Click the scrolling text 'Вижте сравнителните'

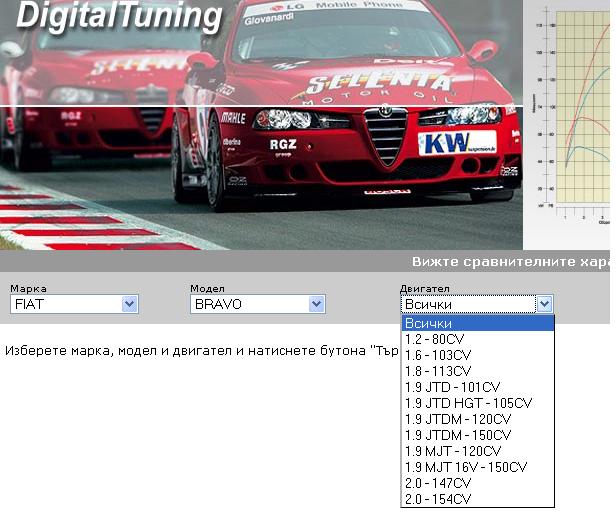[510, 262]
